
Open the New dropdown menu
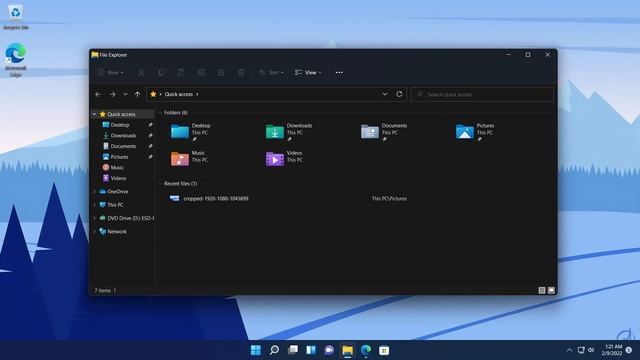pyautogui.click(x=111, y=73)
